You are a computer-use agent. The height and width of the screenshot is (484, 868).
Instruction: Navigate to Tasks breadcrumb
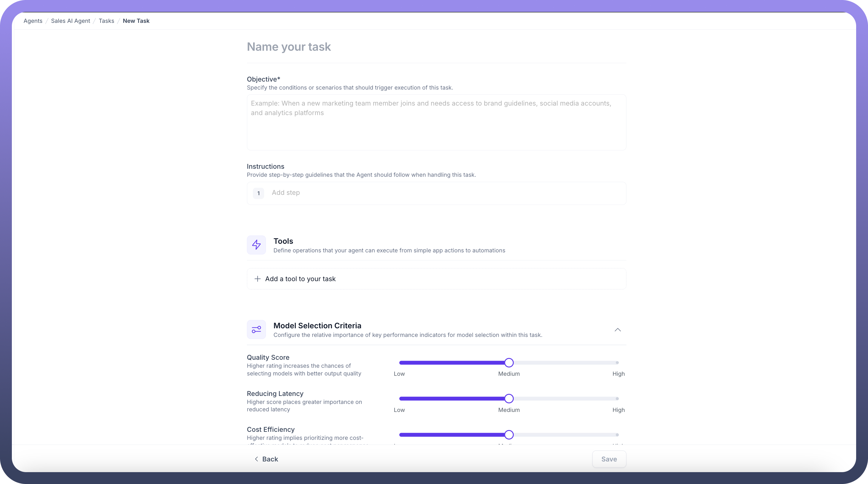tap(106, 21)
